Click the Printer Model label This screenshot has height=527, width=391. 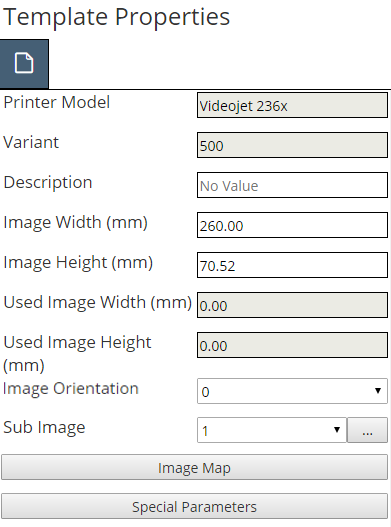coord(56,102)
